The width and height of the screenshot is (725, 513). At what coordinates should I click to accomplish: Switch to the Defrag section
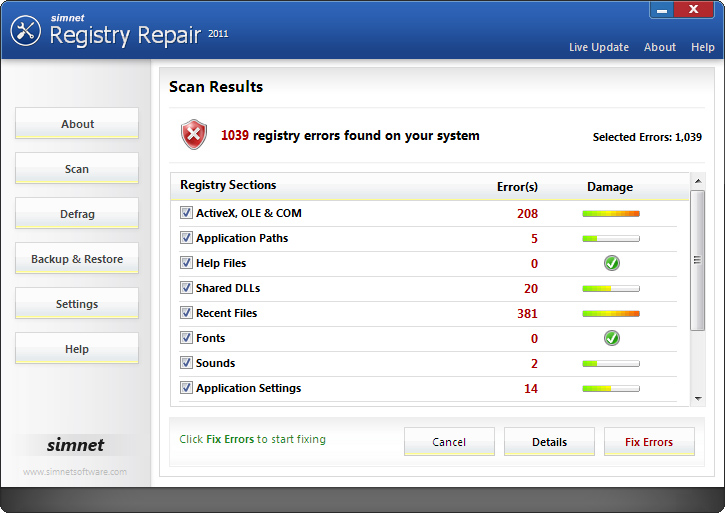pos(77,214)
